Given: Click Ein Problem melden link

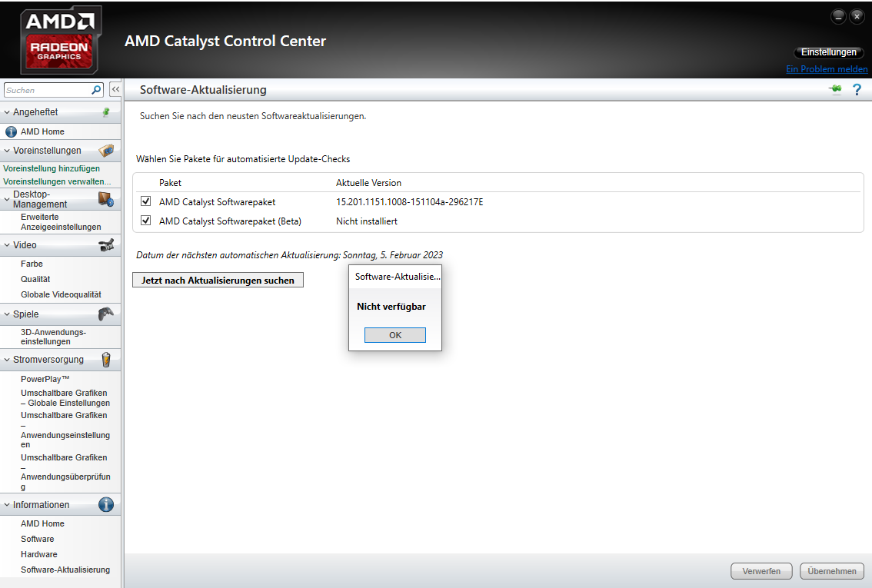Looking at the screenshot, I should [827, 69].
